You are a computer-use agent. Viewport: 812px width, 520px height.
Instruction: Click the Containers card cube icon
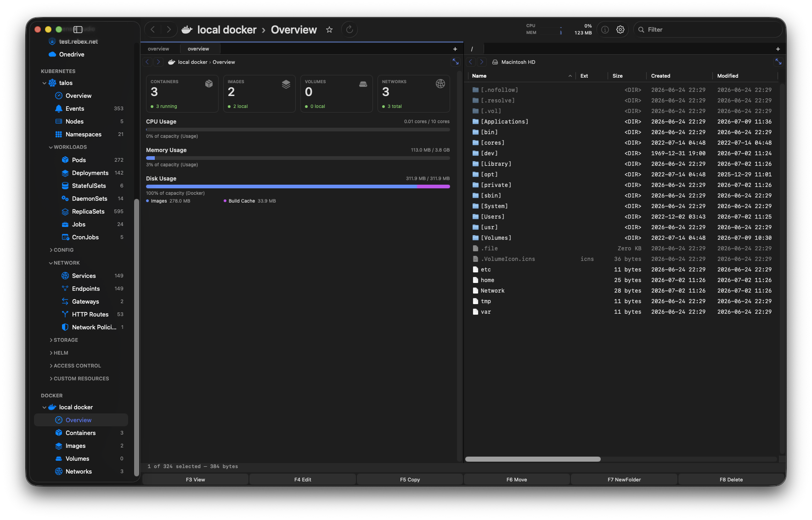pyautogui.click(x=209, y=84)
